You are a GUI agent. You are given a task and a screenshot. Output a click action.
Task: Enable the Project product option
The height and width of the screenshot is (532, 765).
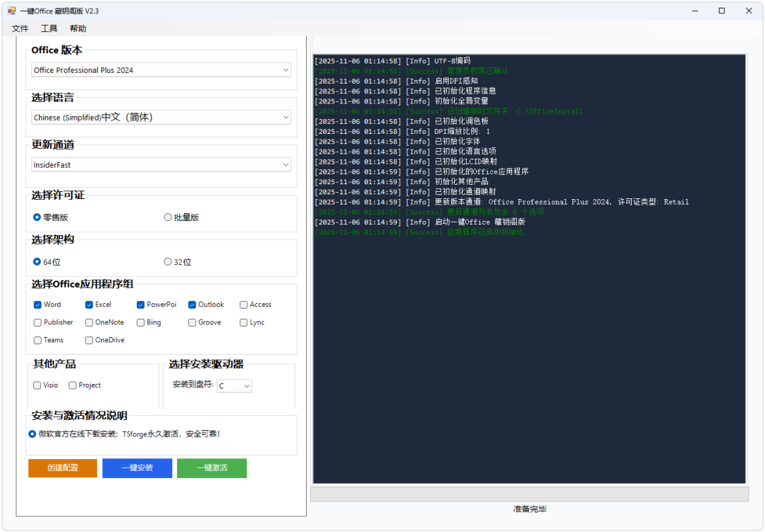click(x=72, y=385)
